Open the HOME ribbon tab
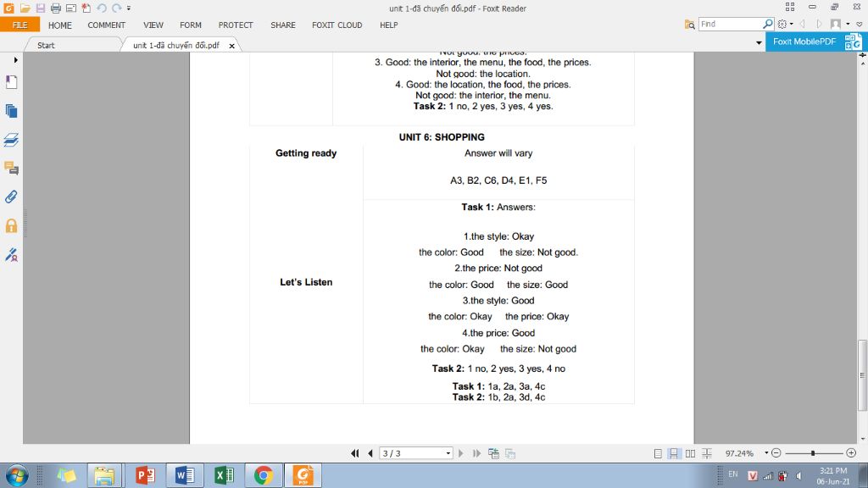Image resolution: width=868 pixels, height=488 pixels. (60, 25)
